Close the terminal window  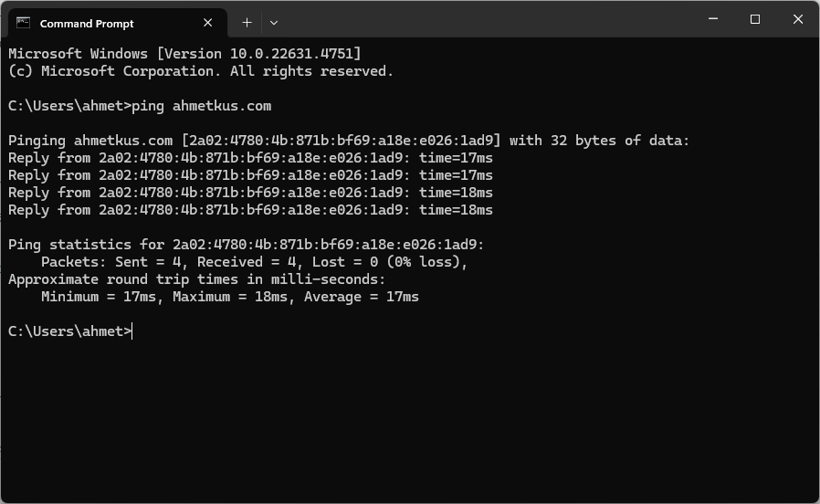798,19
